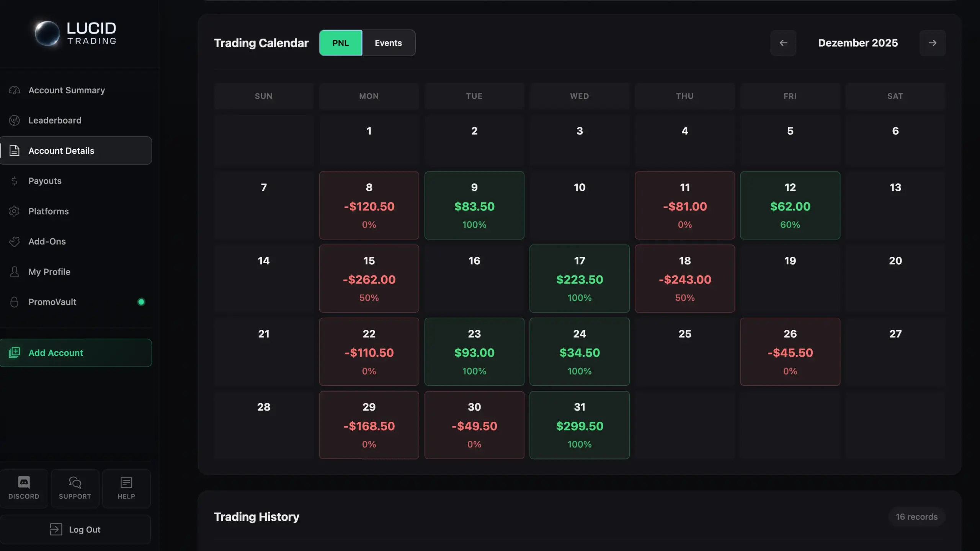Select the Payouts dollar icon
Image resolution: width=980 pixels, height=551 pixels.
[14, 181]
